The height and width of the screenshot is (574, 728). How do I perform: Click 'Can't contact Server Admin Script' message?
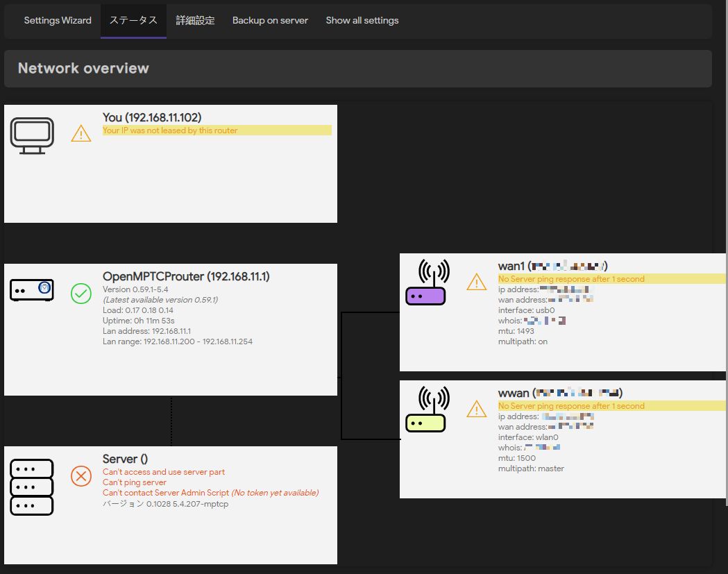coord(211,493)
